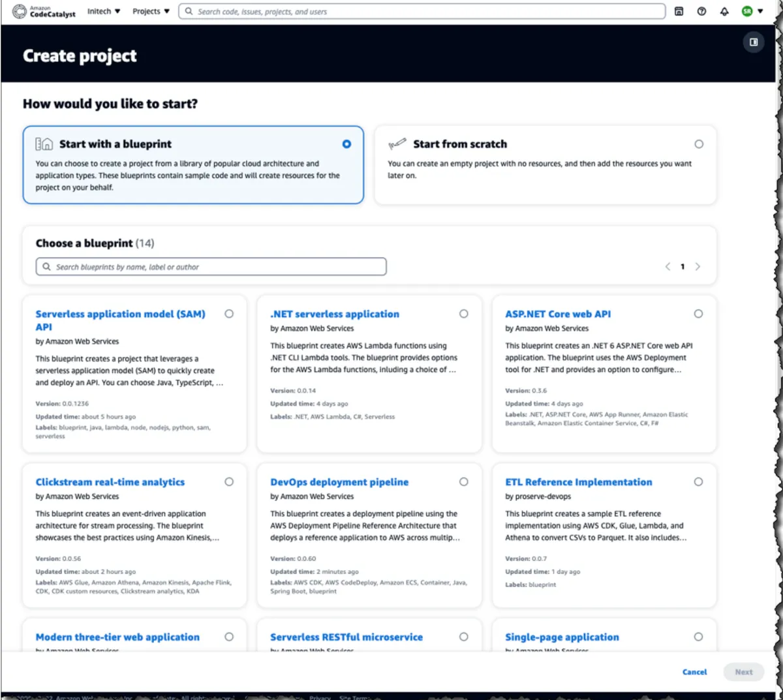Image resolution: width=783 pixels, height=700 pixels.
Task: Open the Initech organization dropdown
Action: (104, 11)
